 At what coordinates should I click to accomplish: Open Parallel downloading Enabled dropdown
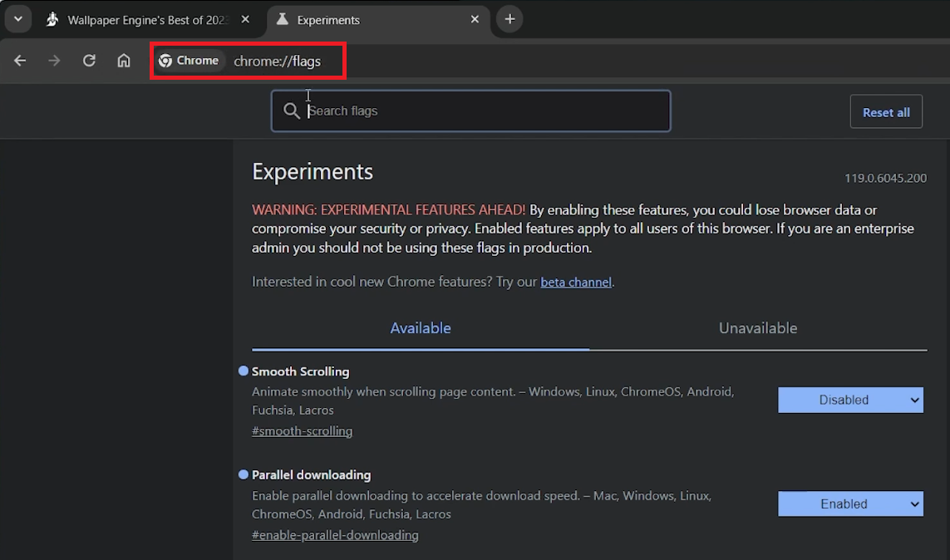[x=850, y=504]
